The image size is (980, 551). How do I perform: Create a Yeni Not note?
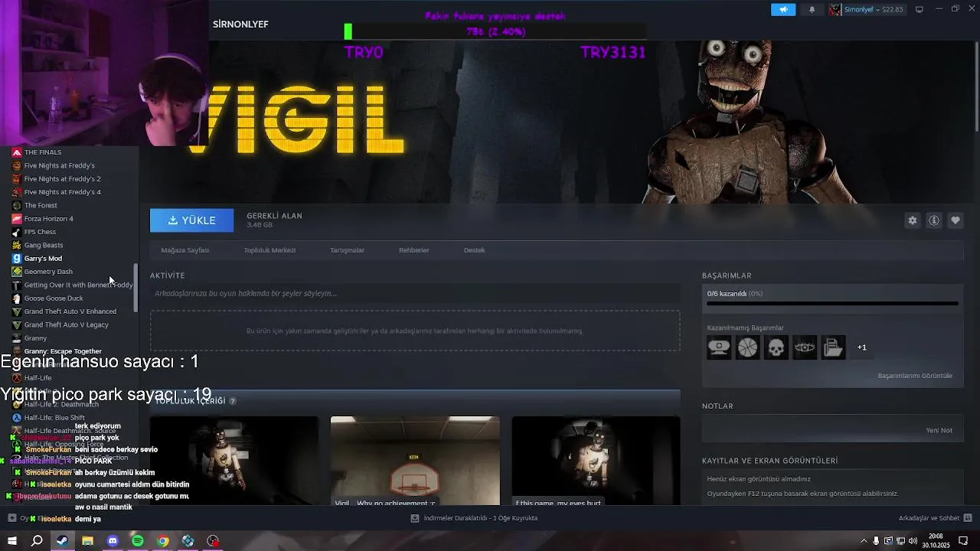[939, 430]
